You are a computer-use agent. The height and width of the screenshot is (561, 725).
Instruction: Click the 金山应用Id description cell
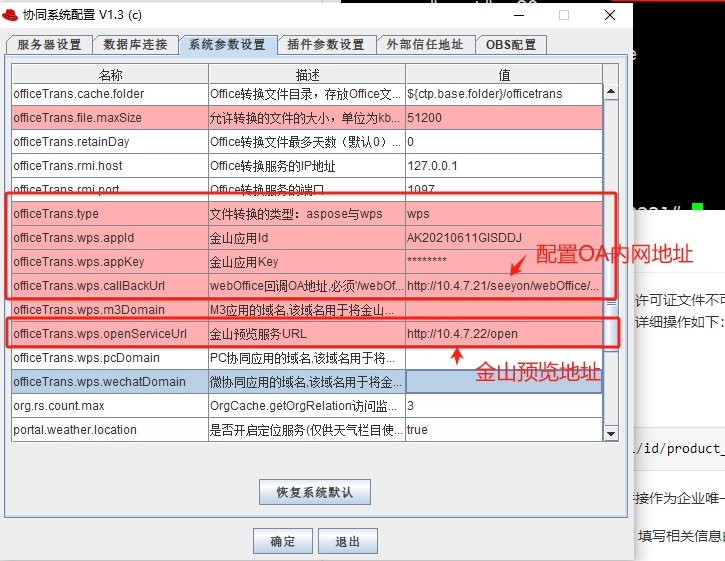coord(307,238)
